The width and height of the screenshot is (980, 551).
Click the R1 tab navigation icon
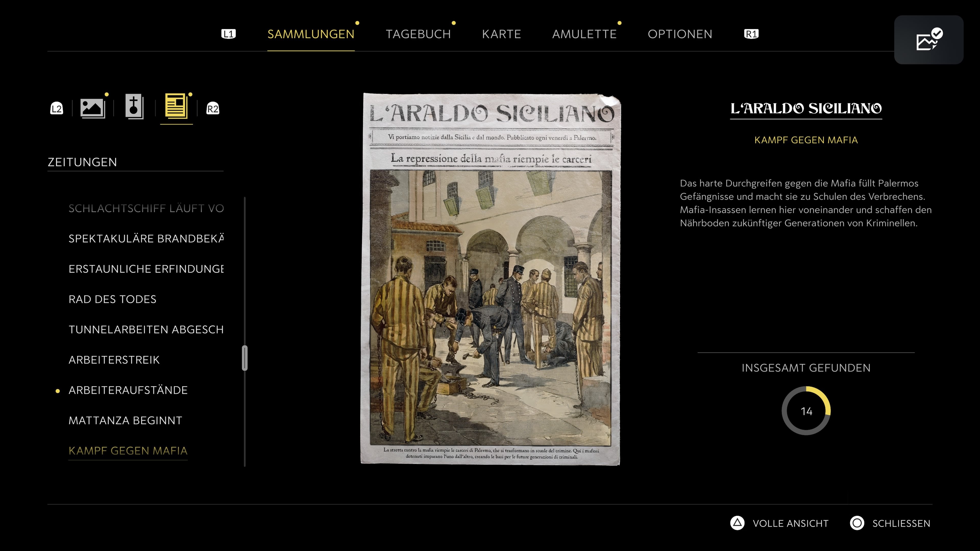point(751,34)
